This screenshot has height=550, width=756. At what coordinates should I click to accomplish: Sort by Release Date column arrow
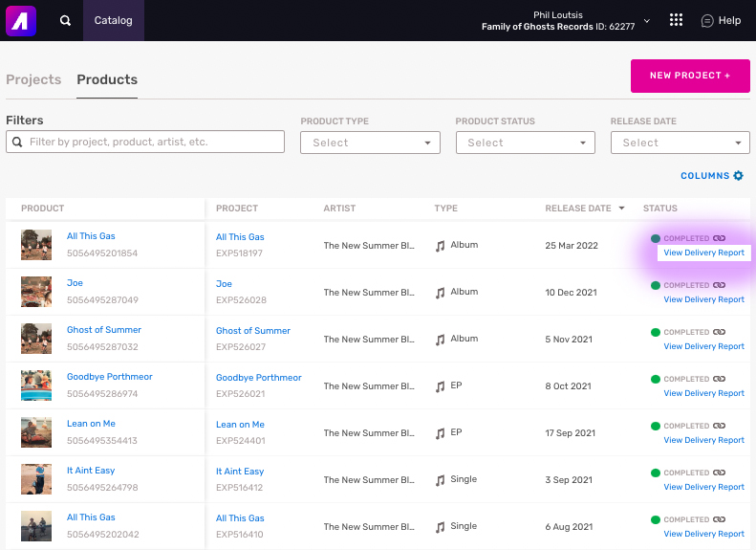pyautogui.click(x=622, y=209)
